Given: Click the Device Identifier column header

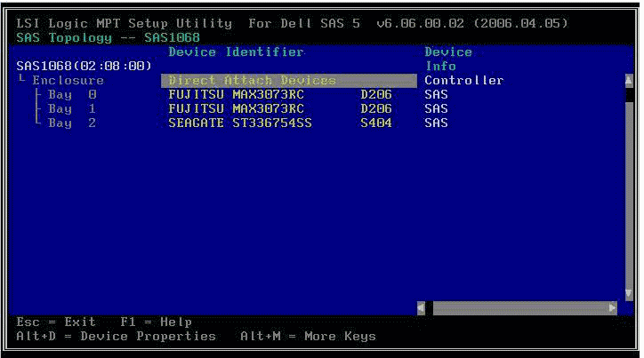Looking at the screenshot, I should 236,52.
